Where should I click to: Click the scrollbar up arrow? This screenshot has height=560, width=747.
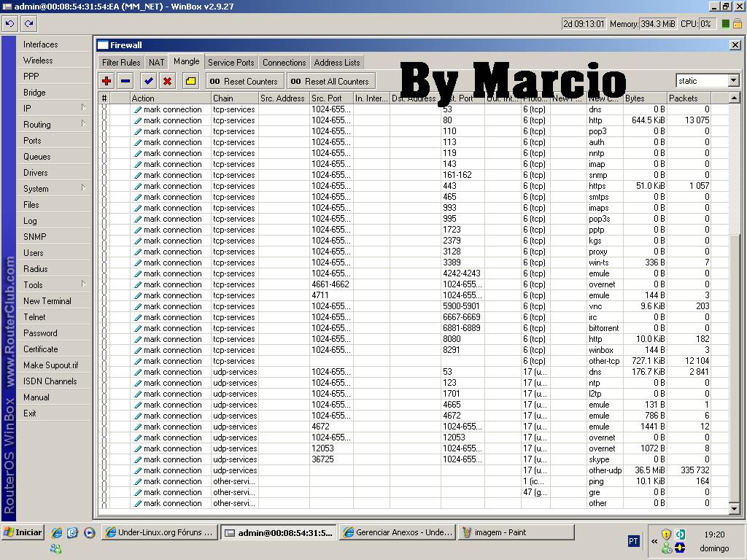(734, 98)
